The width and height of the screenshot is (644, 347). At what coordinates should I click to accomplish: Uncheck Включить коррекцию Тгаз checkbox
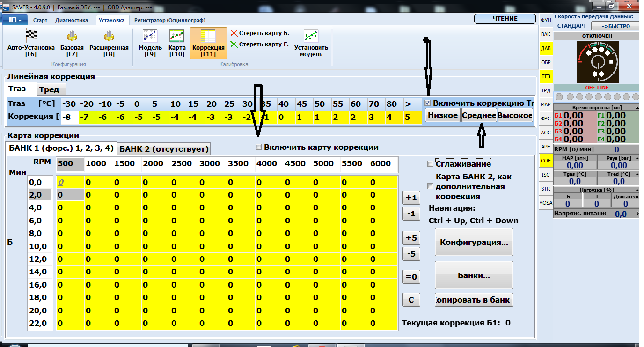coord(428,103)
